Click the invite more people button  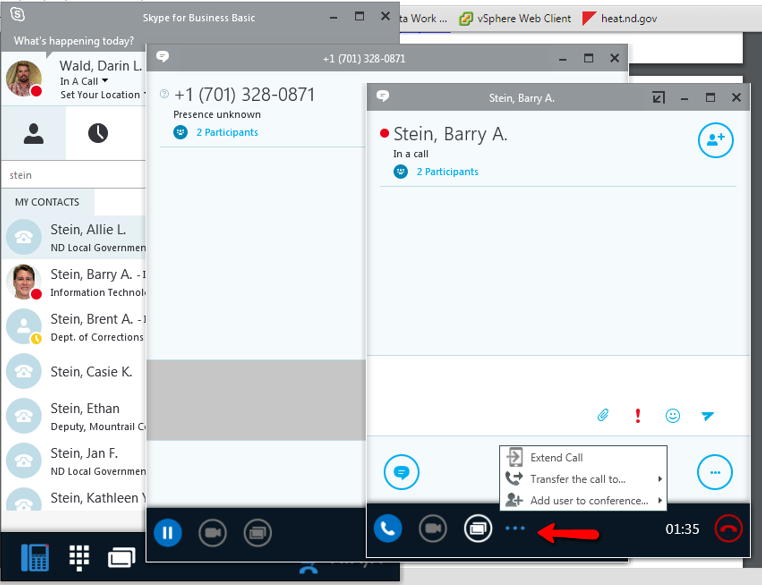click(715, 140)
